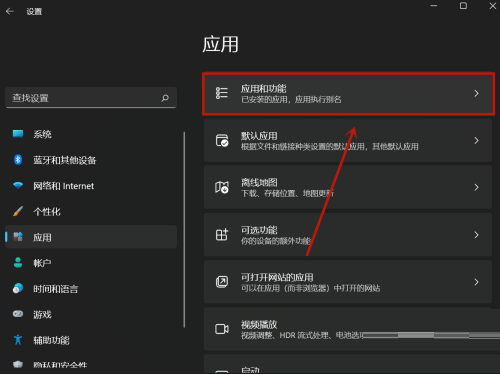The height and width of the screenshot is (374, 500).
Task: Open 时间和语言 settings
Action: click(x=91, y=289)
